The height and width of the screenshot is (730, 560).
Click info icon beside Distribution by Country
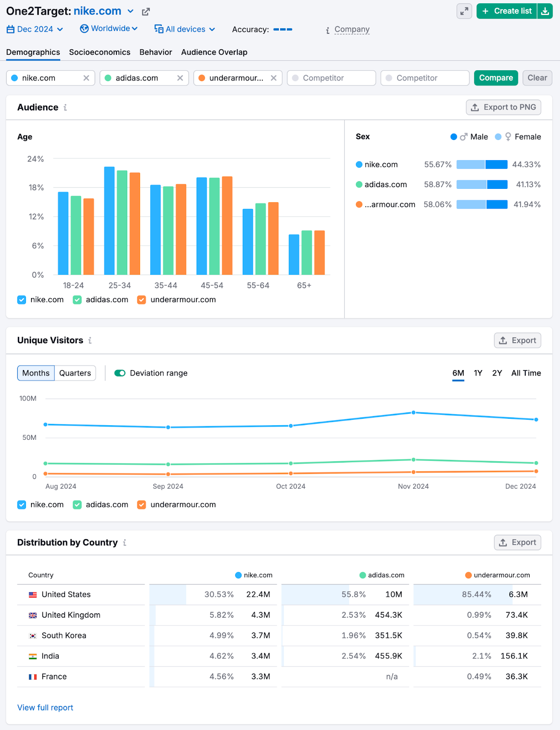pos(125,542)
